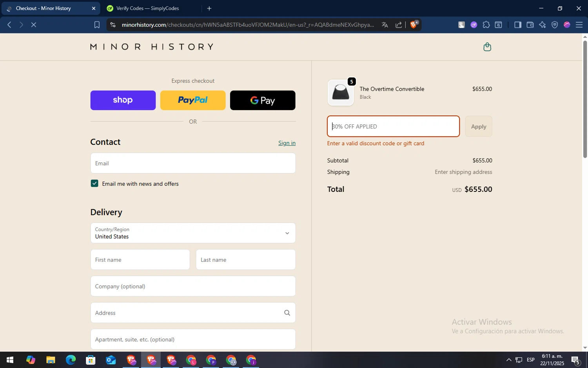588x368 pixels.
Task: Uncheck Email me with news and offers
Action: point(94,184)
